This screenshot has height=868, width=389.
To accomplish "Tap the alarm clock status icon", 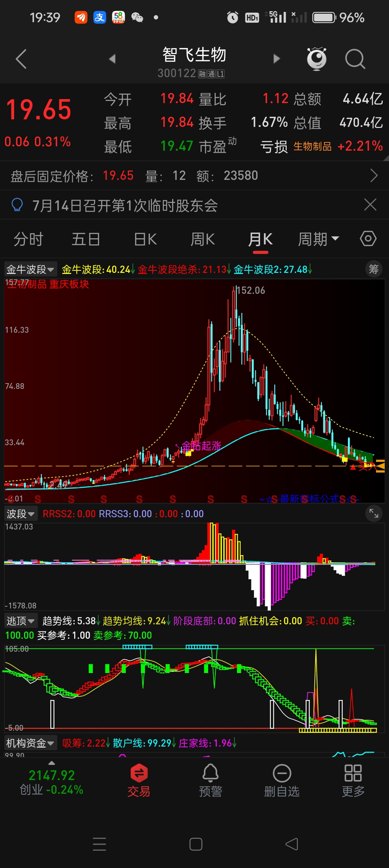I will [x=232, y=17].
